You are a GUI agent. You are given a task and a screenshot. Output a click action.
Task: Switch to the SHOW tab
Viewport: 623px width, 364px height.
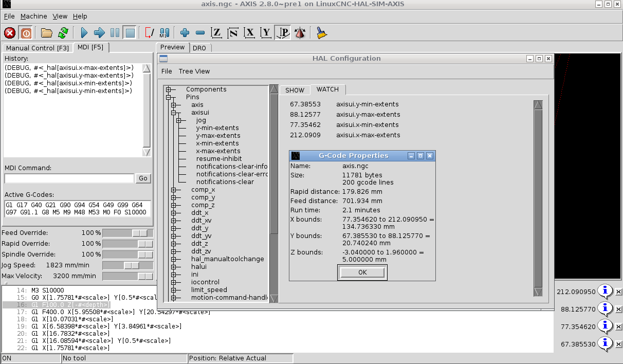295,90
